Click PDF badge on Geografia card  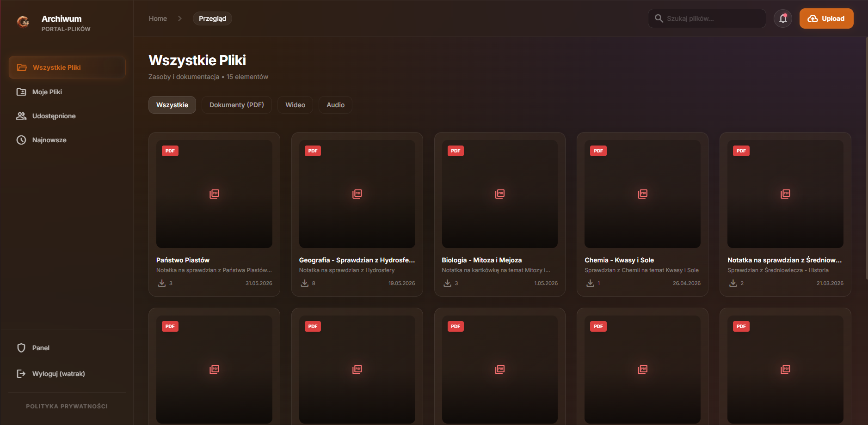pyautogui.click(x=313, y=151)
